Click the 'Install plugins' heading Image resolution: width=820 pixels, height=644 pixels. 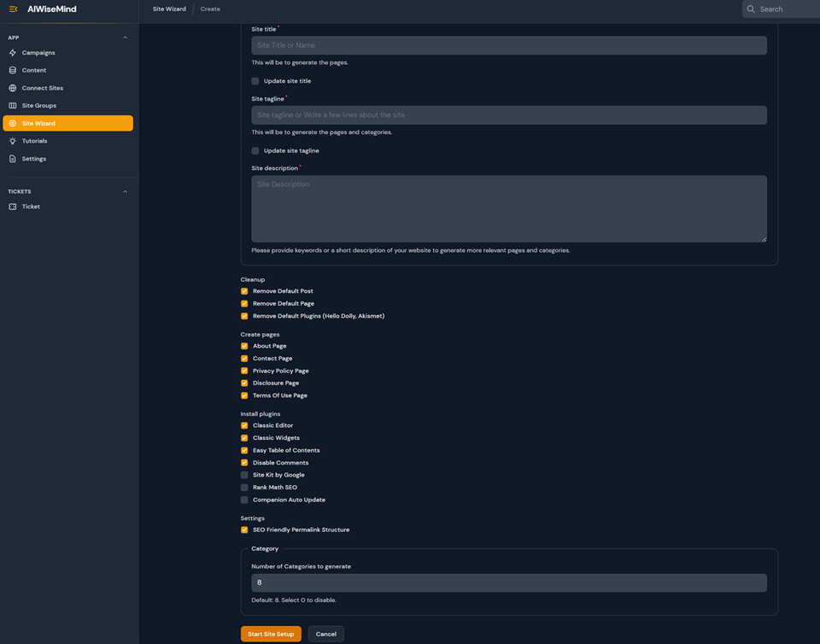coord(261,414)
